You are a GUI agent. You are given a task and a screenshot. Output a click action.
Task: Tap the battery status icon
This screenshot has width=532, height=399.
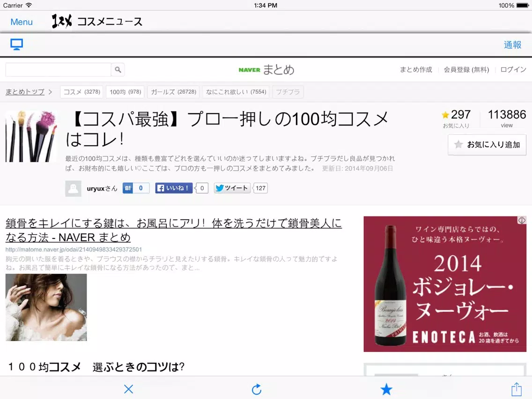[x=523, y=5]
